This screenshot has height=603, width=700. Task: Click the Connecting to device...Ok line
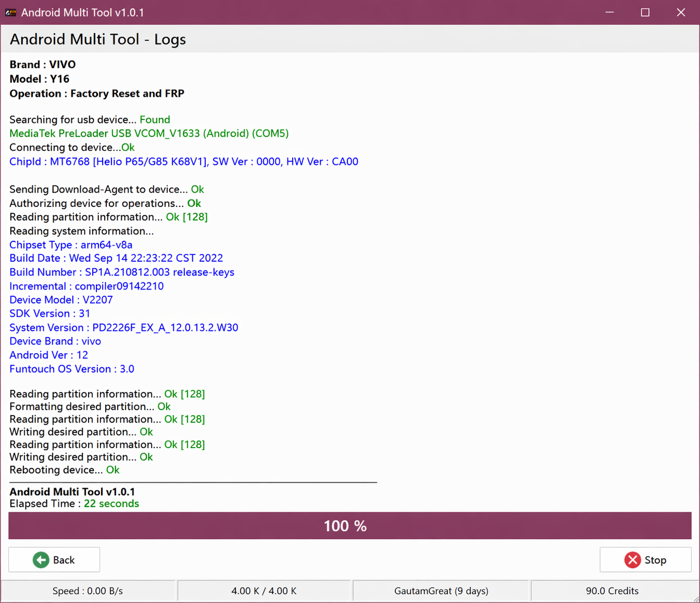(72, 148)
